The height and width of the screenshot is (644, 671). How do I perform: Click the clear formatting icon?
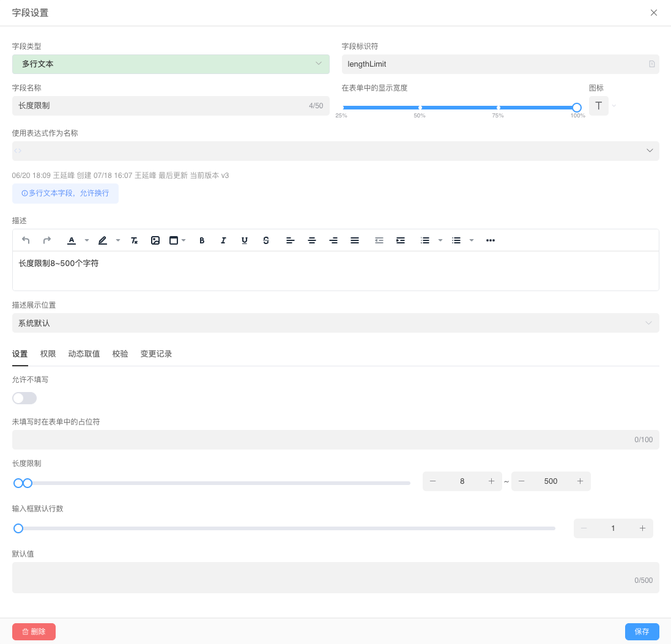(x=135, y=240)
